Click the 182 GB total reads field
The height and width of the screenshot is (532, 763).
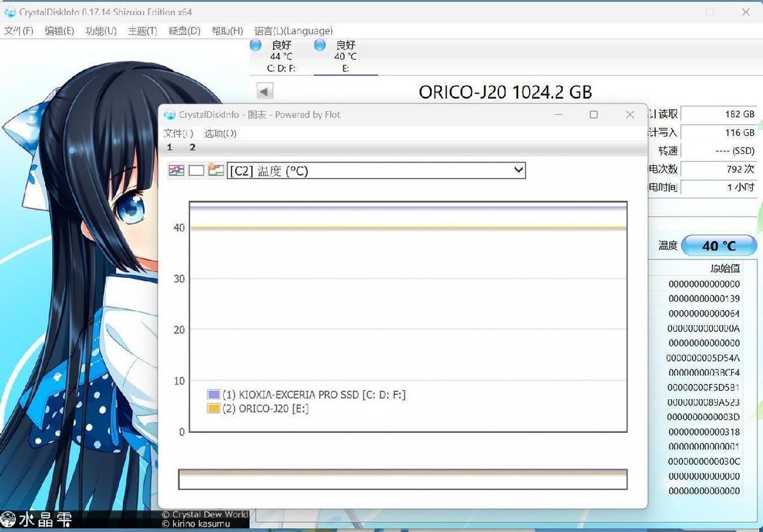point(719,114)
